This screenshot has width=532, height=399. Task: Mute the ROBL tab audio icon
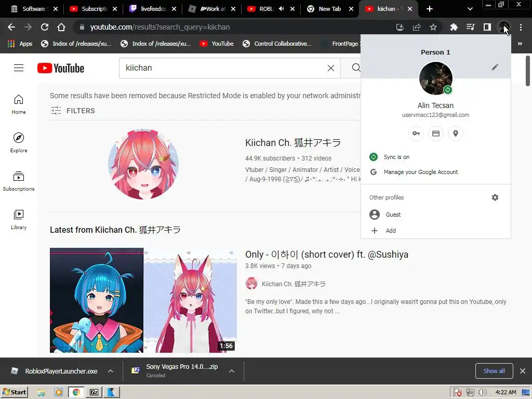(281, 9)
